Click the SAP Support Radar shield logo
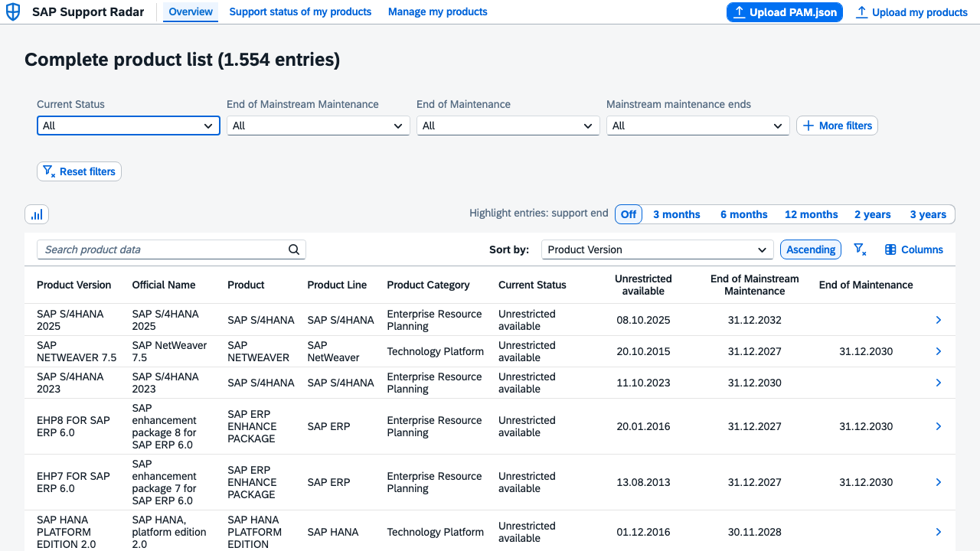The height and width of the screenshot is (551, 980). tap(13, 12)
